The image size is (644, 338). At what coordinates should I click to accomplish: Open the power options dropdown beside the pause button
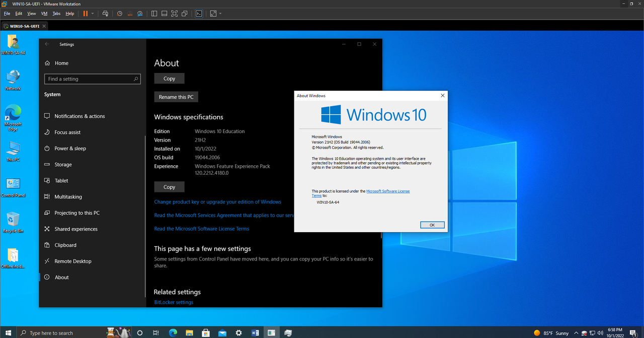tap(92, 14)
